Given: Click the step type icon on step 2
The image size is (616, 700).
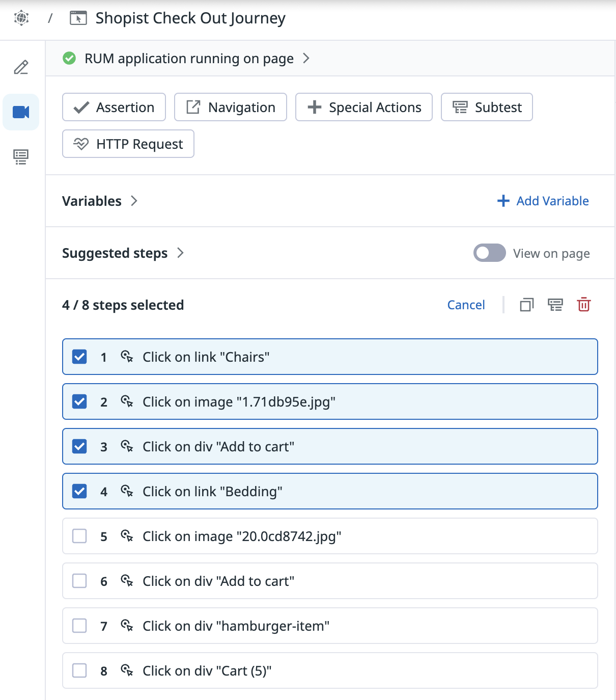Looking at the screenshot, I should (127, 401).
